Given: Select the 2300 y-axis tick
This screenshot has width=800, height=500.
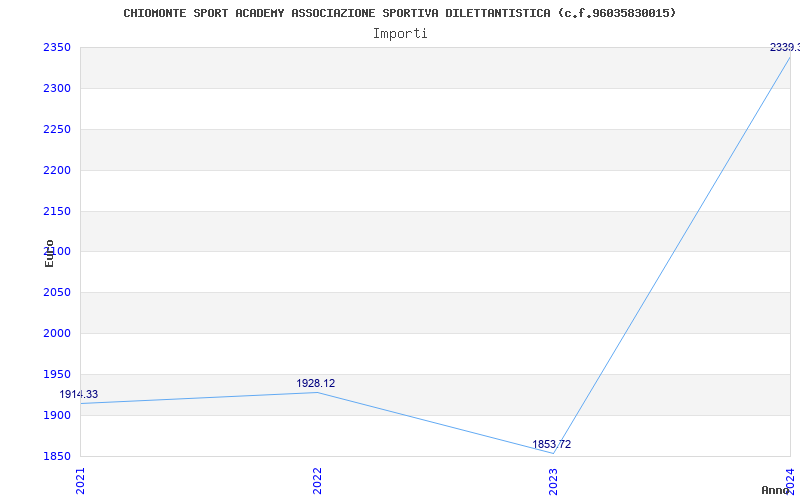Looking at the screenshot, I should click(57, 89).
